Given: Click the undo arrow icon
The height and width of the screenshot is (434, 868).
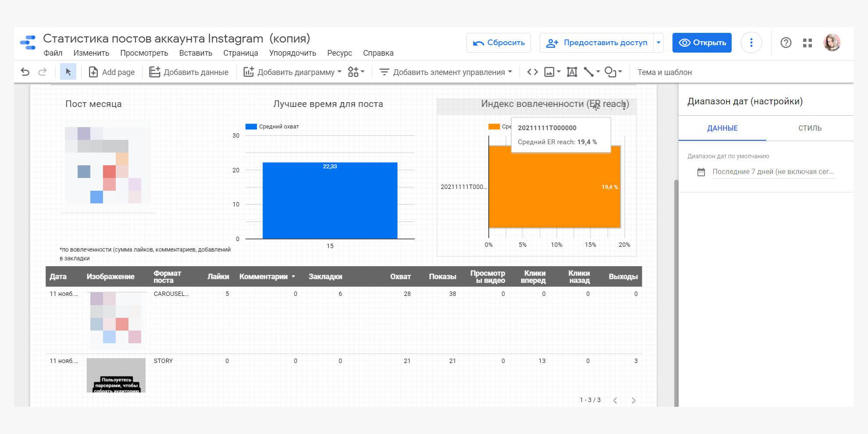Looking at the screenshot, I should 25,72.
